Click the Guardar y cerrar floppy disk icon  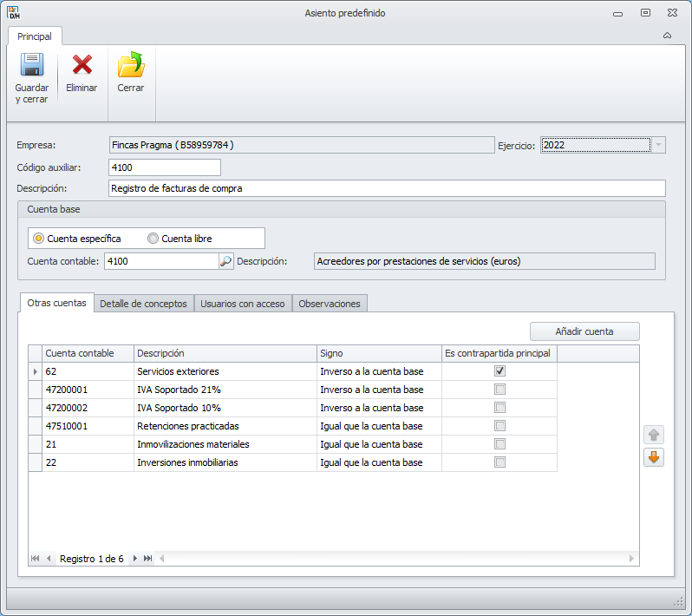tap(31, 65)
